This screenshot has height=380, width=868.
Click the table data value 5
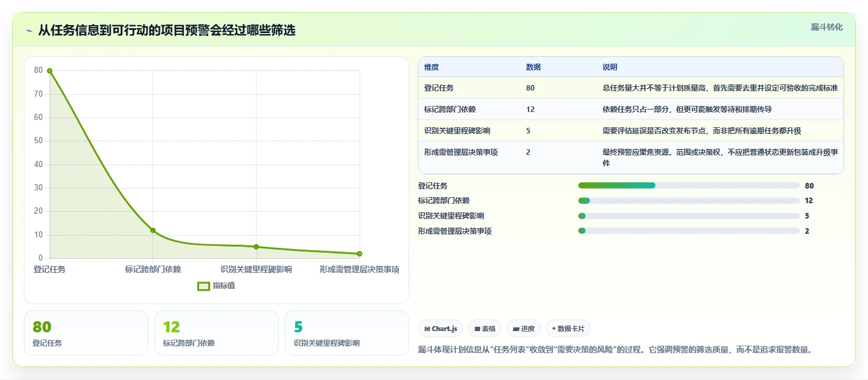click(x=528, y=131)
